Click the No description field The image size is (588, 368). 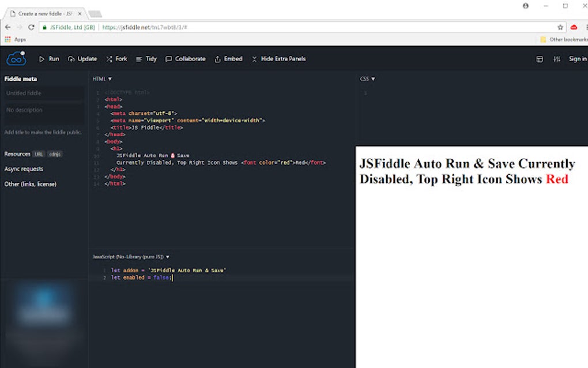(44, 113)
